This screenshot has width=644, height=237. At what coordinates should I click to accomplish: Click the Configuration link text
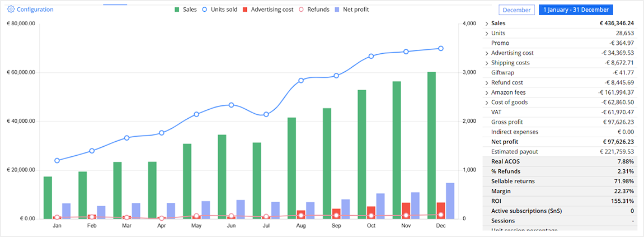tap(35, 9)
